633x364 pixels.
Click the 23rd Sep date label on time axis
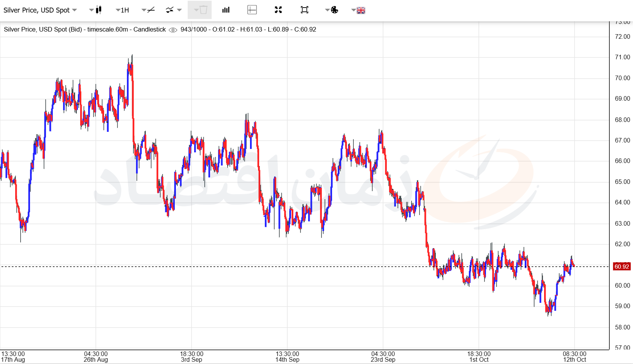(383, 359)
